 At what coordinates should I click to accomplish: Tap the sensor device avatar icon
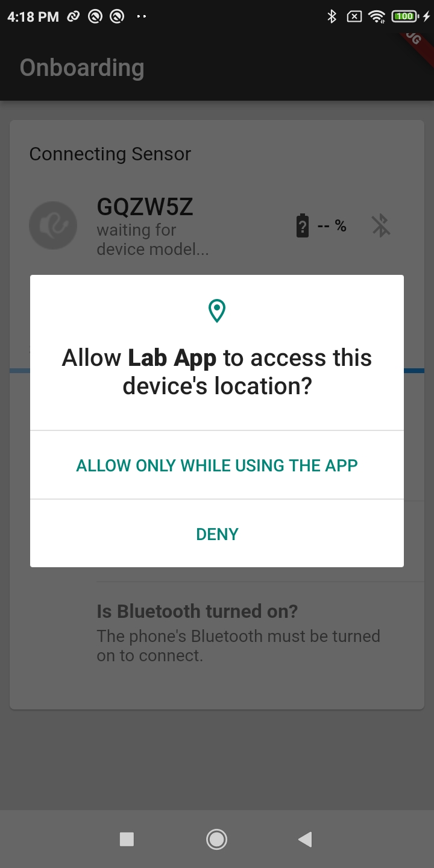(x=53, y=225)
